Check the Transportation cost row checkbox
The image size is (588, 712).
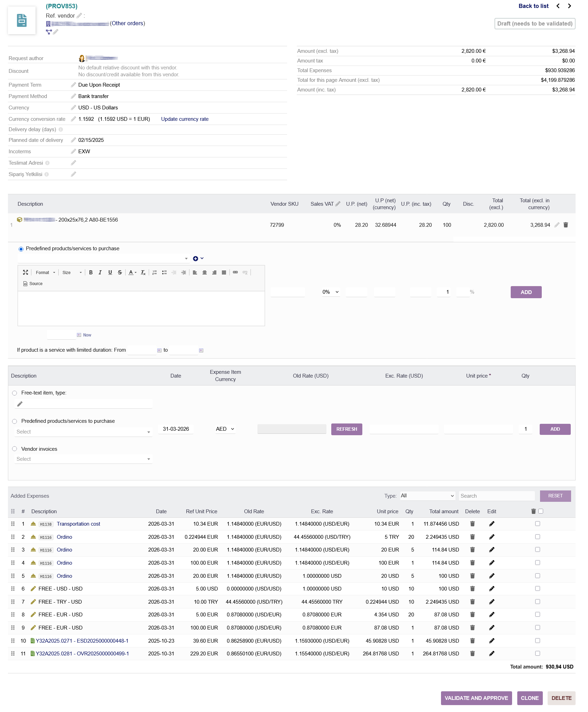click(x=537, y=524)
